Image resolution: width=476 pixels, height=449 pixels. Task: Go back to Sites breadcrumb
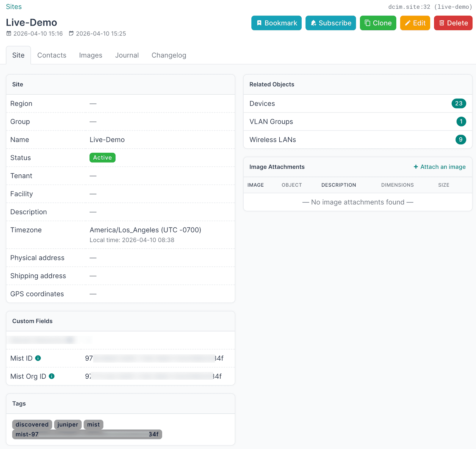[14, 7]
